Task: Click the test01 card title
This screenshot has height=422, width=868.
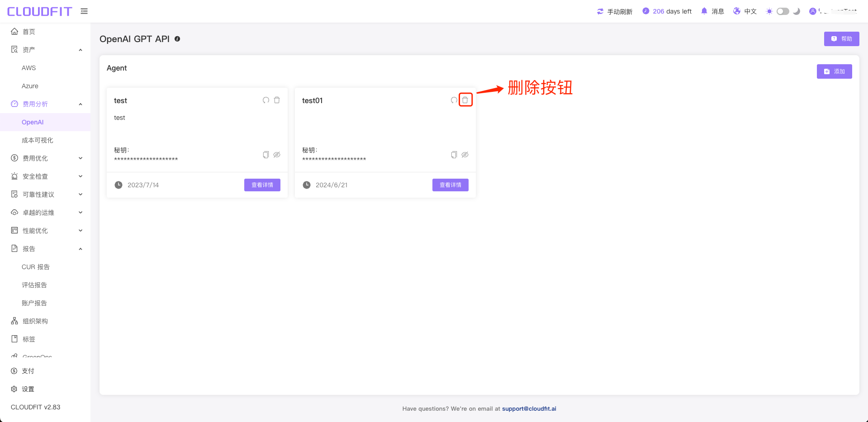Action: pyautogui.click(x=313, y=100)
